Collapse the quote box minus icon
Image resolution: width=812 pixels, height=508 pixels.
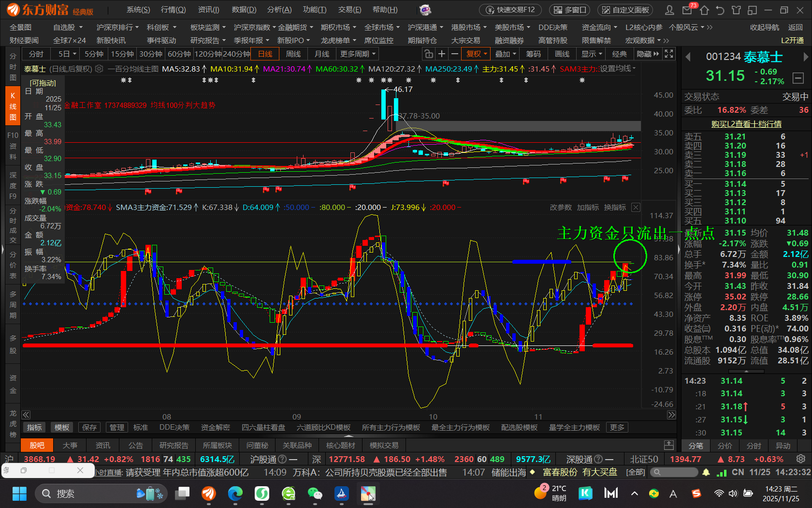click(798, 77)
